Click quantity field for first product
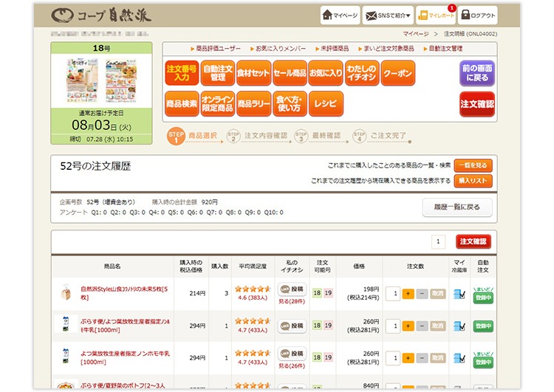This screenshot has width=554, height=392. 395,294
